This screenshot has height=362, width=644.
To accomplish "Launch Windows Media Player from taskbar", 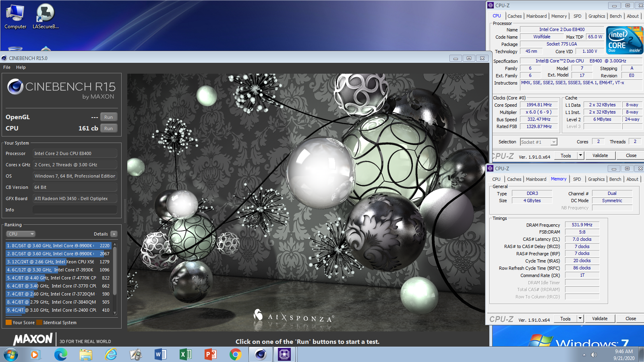I will 36,355.
